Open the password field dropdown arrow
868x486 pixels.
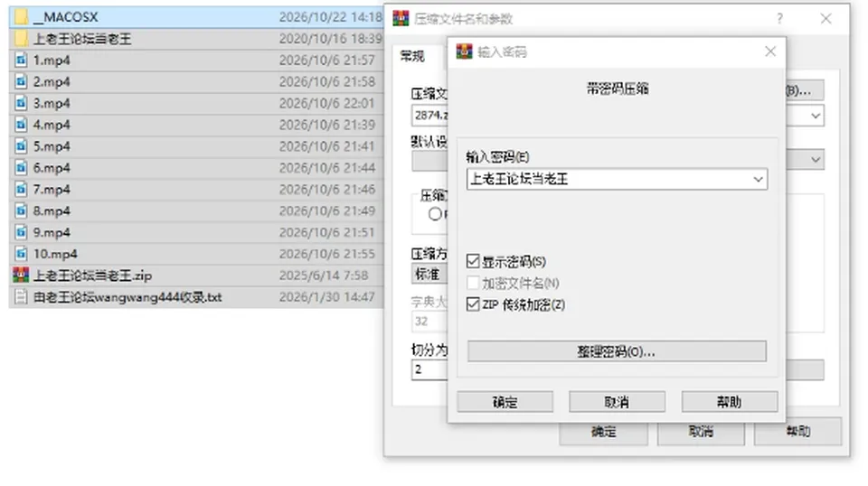pos(758,179)
